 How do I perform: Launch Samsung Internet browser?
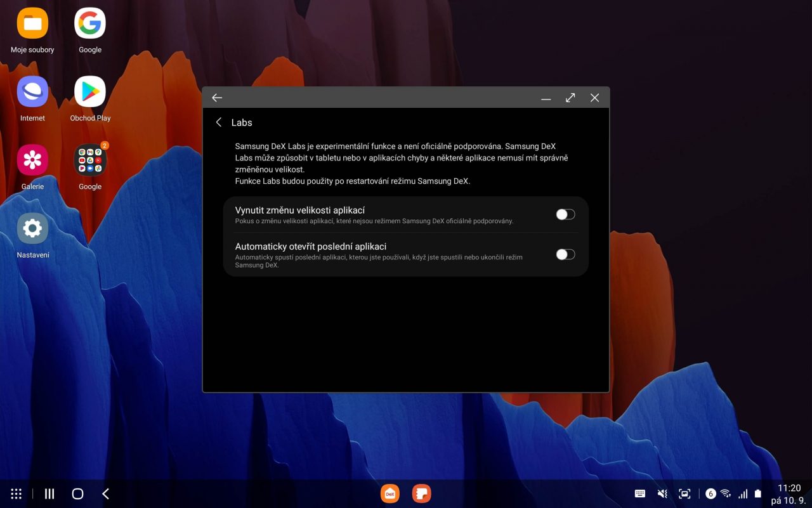point(32,93)
